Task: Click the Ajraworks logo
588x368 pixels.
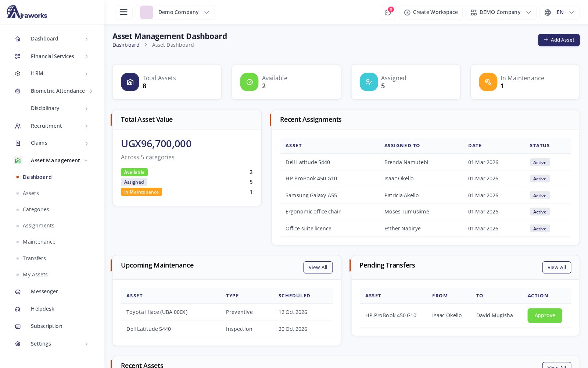Action: point(27,12)
